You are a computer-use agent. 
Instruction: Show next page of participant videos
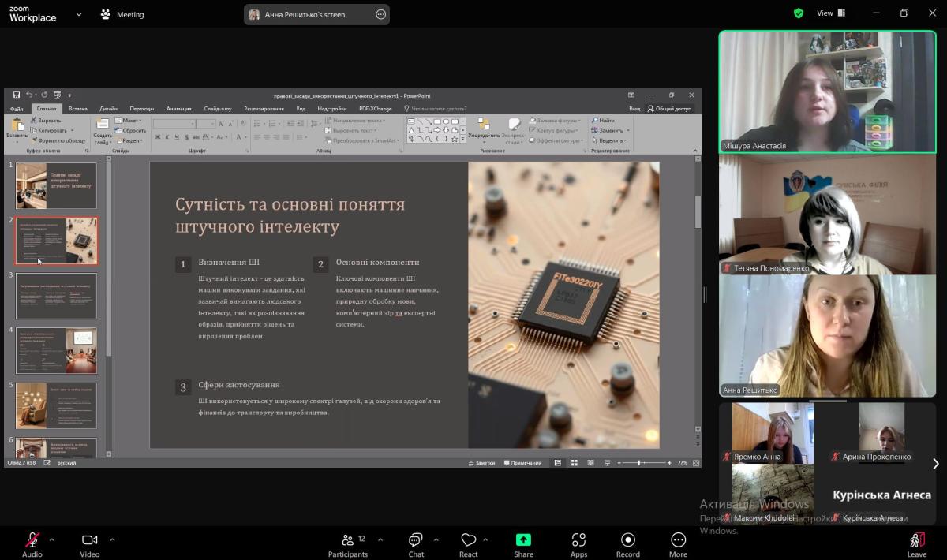tap(936, 464)
